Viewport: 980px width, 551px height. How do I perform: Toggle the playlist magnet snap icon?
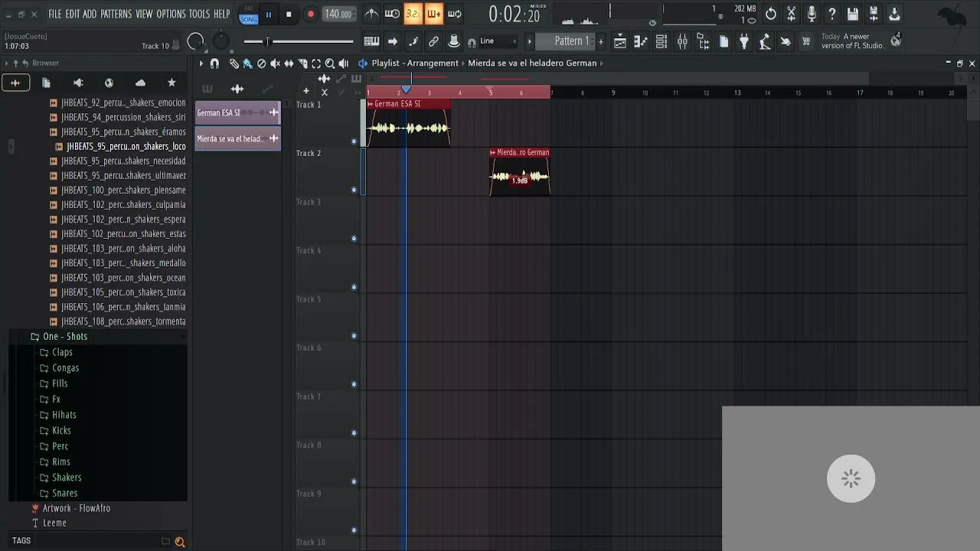click(x=214, y=64)
